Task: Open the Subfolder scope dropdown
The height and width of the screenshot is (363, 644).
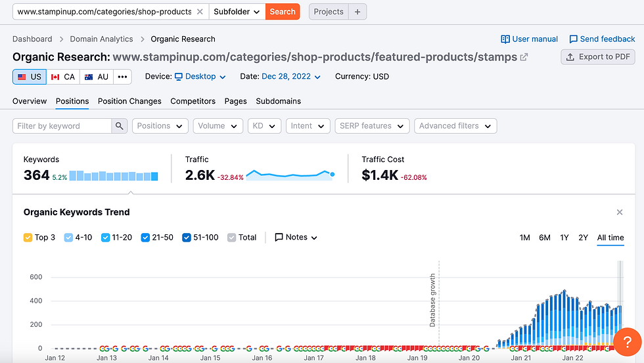Action: click(237, 11)
